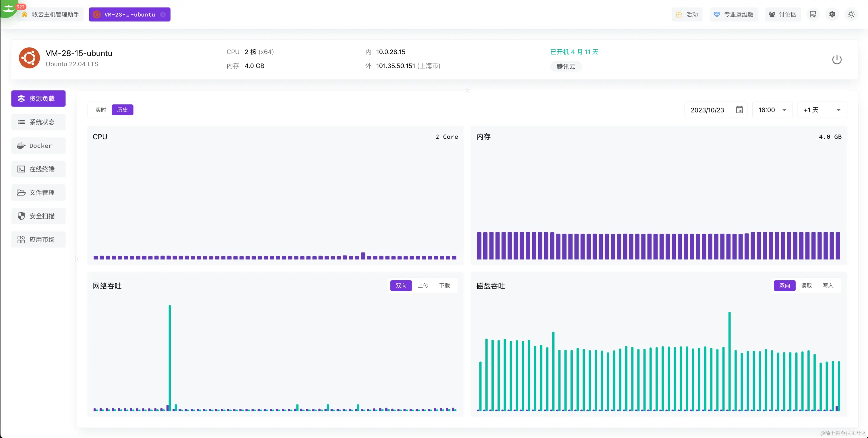Open the settings gear icon
Screen dimensions: 868x438
832,14
